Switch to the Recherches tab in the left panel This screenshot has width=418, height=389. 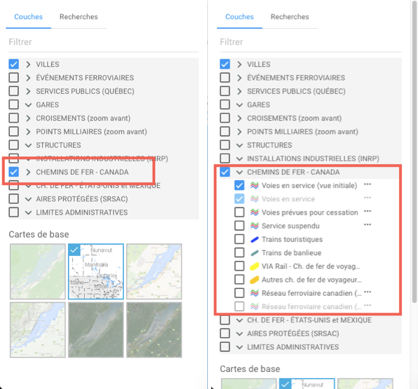tap(79, 17)
